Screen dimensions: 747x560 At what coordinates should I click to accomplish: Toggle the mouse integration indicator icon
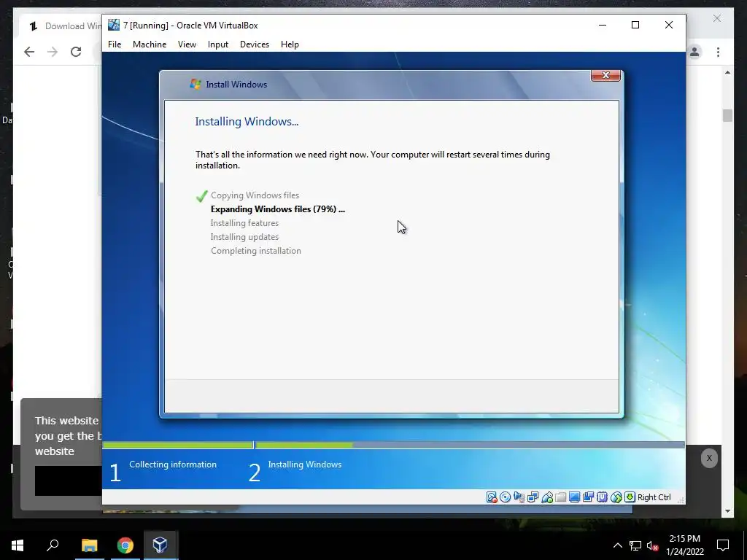pos(616,497)
